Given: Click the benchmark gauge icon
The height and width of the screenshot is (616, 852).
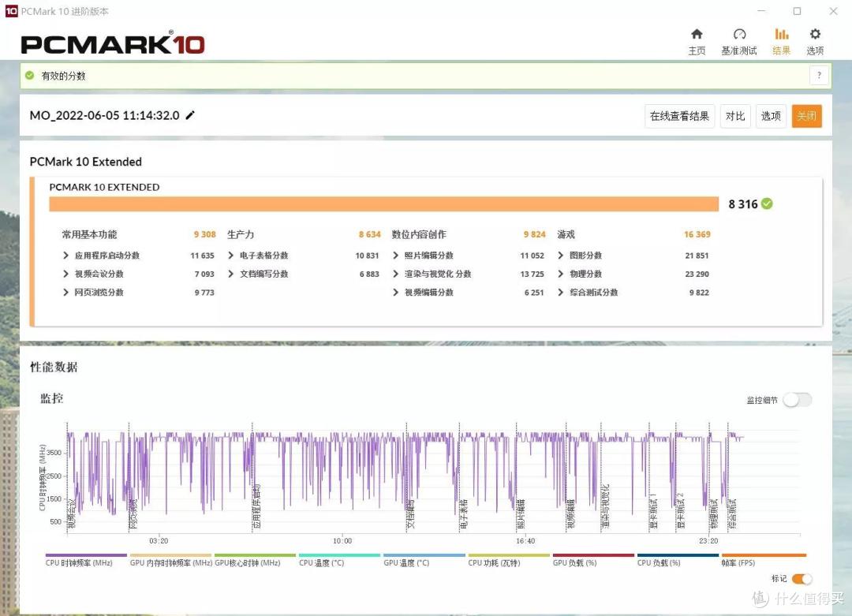Looking at the screenshot, I should point(739,34).
